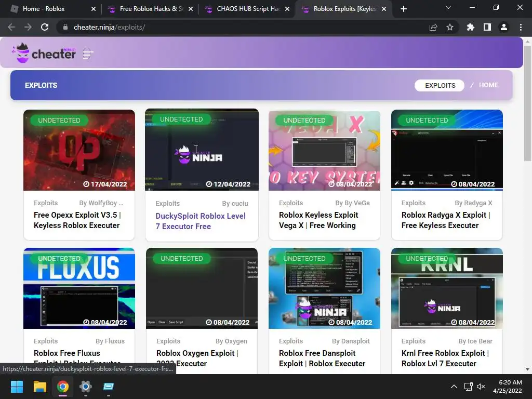This screenshot has width=532, height=399.
Task: Toggle the browser side panel icon
Action: point(487,27)
